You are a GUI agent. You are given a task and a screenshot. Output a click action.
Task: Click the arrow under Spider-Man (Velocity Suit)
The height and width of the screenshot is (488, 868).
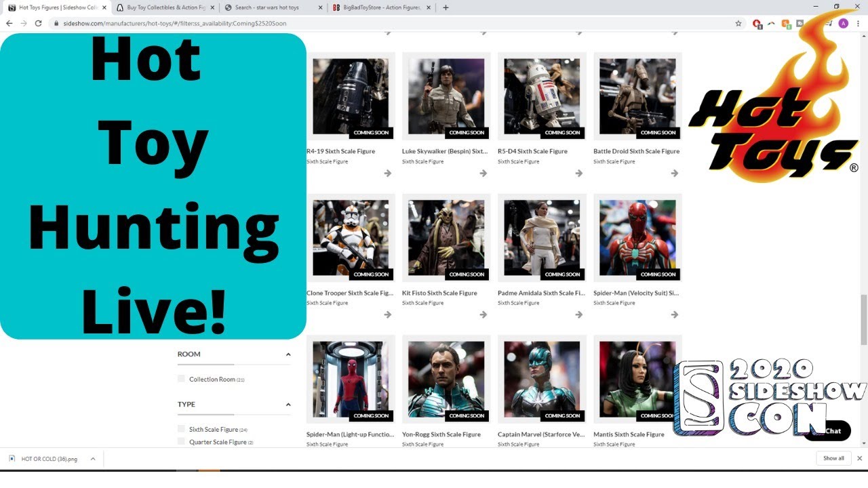675,314
